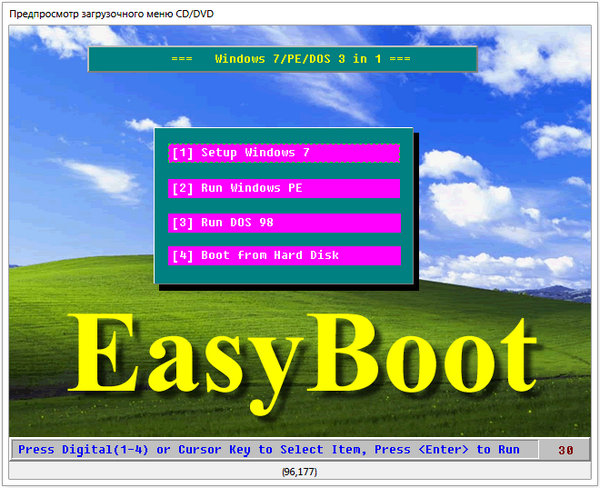Click the [4] number in the last menu entry
The width and height of the screenshot is (600, 488).
(182, 255)
